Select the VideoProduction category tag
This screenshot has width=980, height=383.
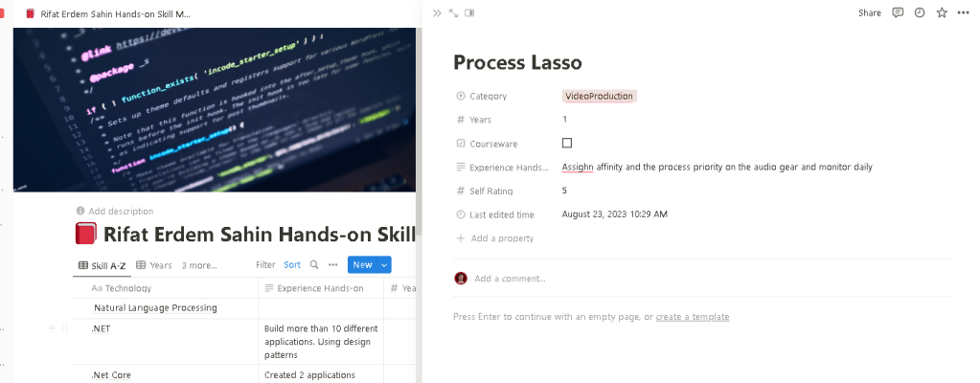599,96
